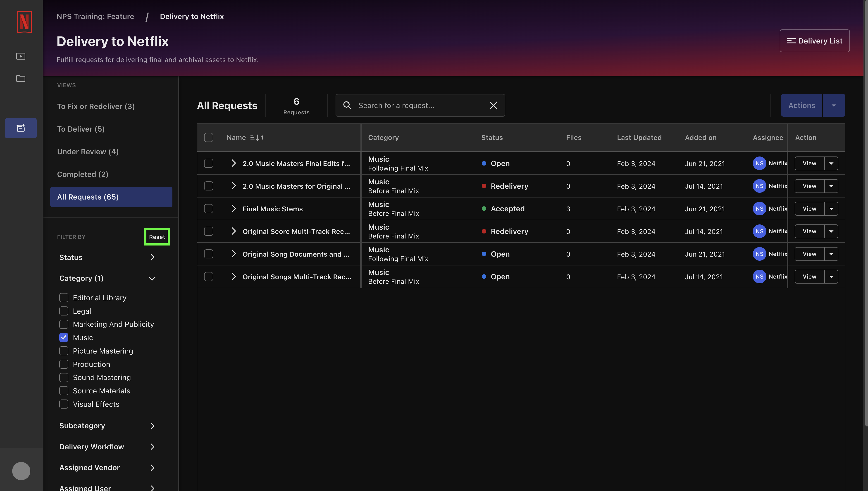View the Final Music Stems request
The image size is (868, 491).
tap(809, 209)
